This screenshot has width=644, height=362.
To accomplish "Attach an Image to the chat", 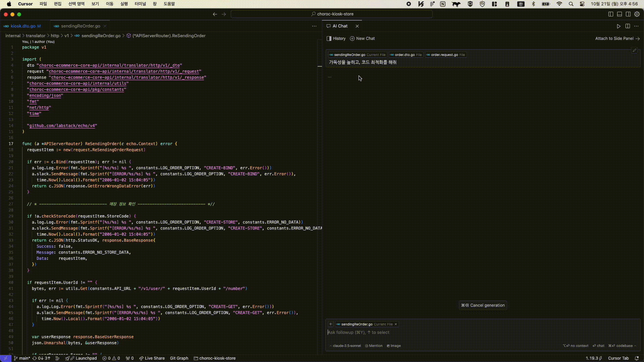I will pos(394,346).
